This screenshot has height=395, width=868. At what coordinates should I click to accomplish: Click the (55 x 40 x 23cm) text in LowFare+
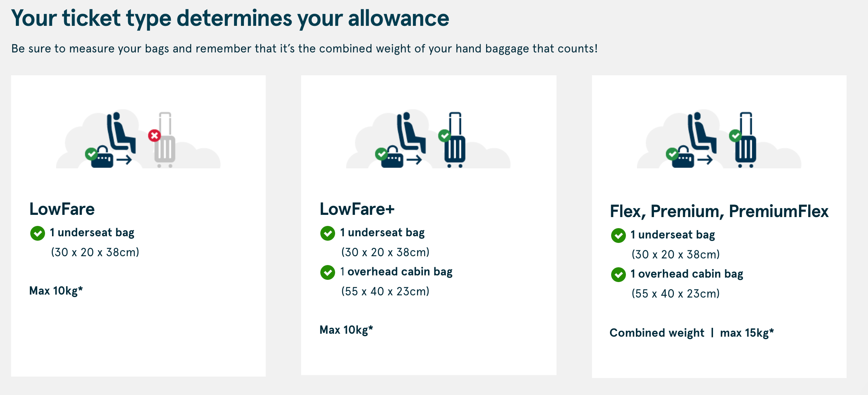[x=385, y=292]
